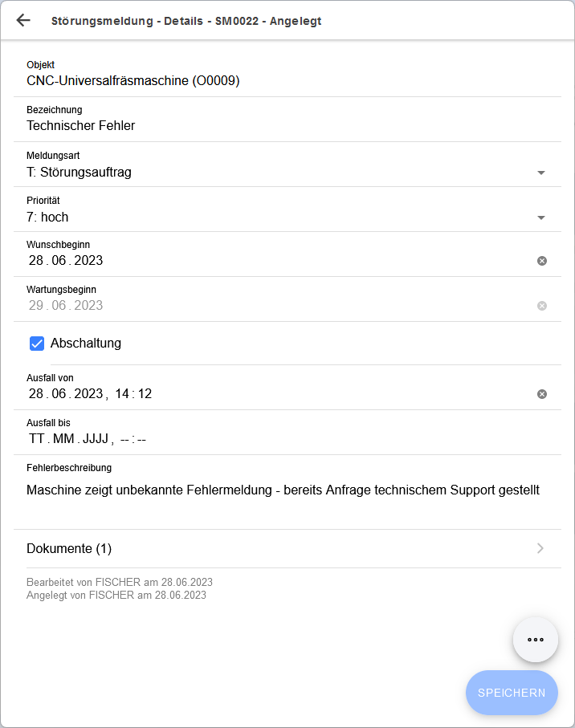Select the Abschaltung label text

tap(86, 344)
